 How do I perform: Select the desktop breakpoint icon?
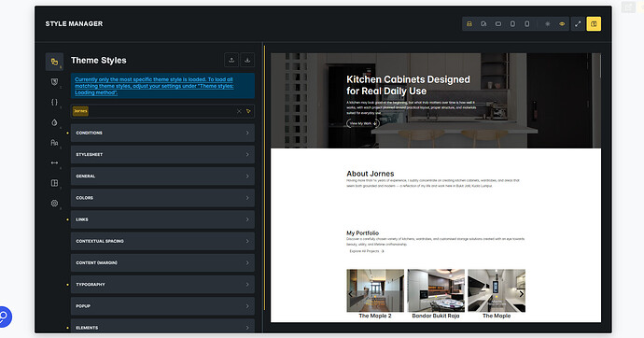[x=469, y=24]
